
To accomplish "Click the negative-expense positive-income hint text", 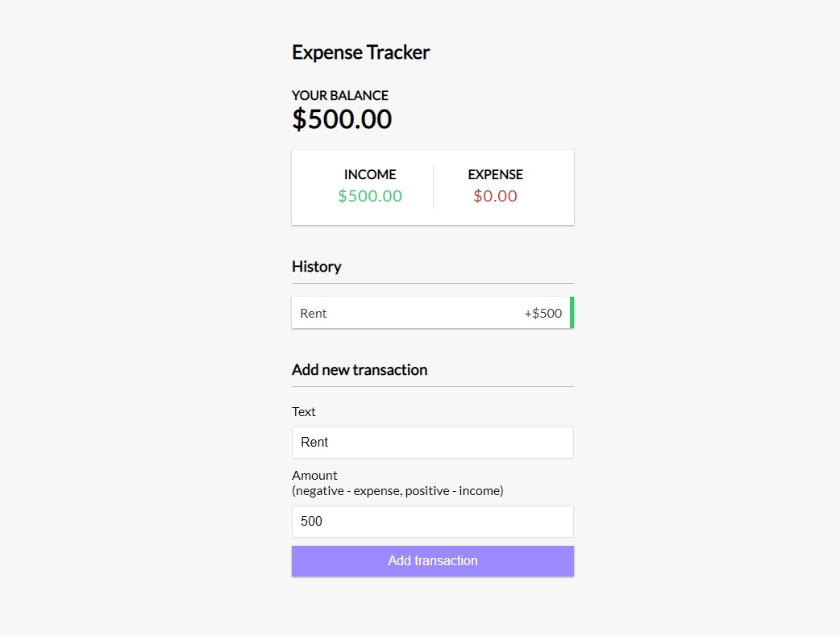I will [x=398, y=490].
